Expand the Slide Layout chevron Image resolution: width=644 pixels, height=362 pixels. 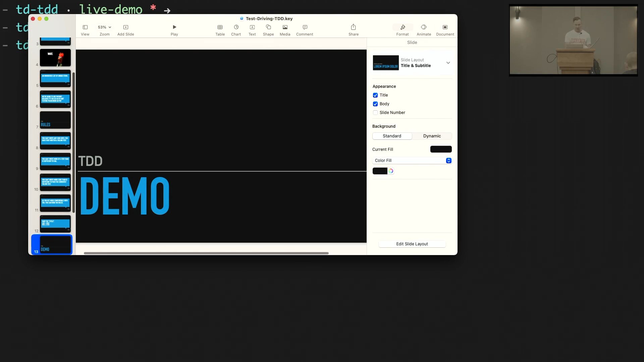[448, 63]
